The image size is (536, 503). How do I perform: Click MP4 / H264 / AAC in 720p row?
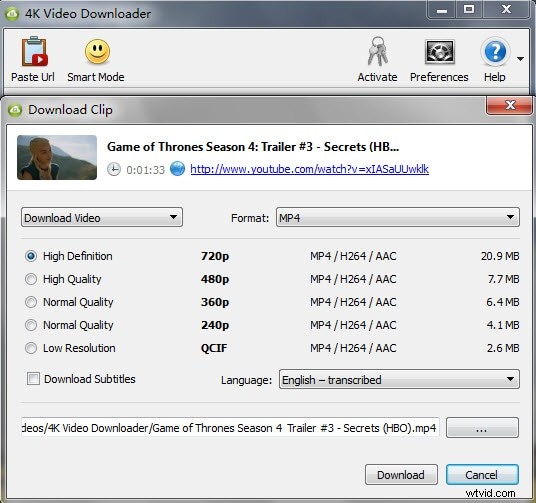pos(353,256)
